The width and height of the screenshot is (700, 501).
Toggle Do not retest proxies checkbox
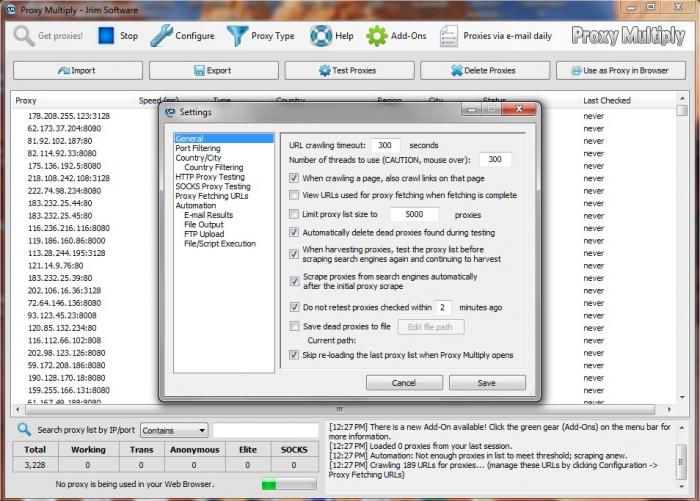coord(294,307)
